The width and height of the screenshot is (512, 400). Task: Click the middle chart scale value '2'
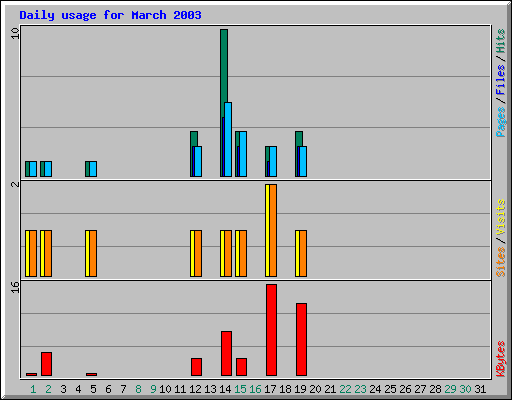point(15,184)
